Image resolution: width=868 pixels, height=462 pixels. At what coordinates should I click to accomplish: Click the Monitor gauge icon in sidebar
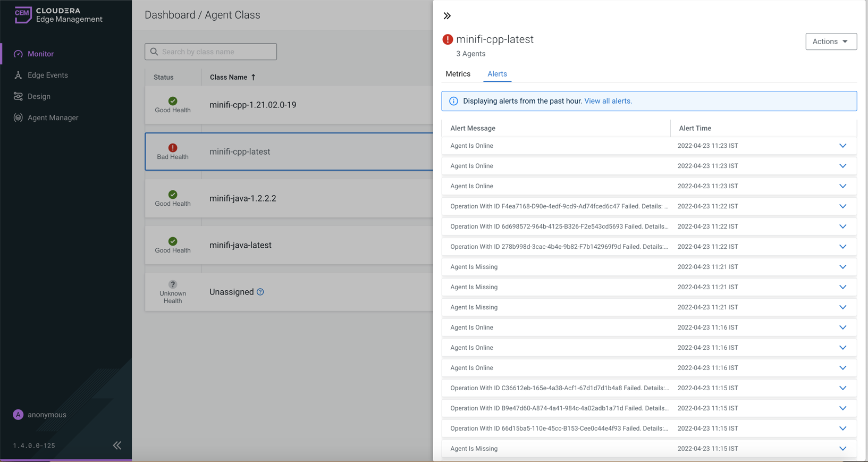click(18, 54)
